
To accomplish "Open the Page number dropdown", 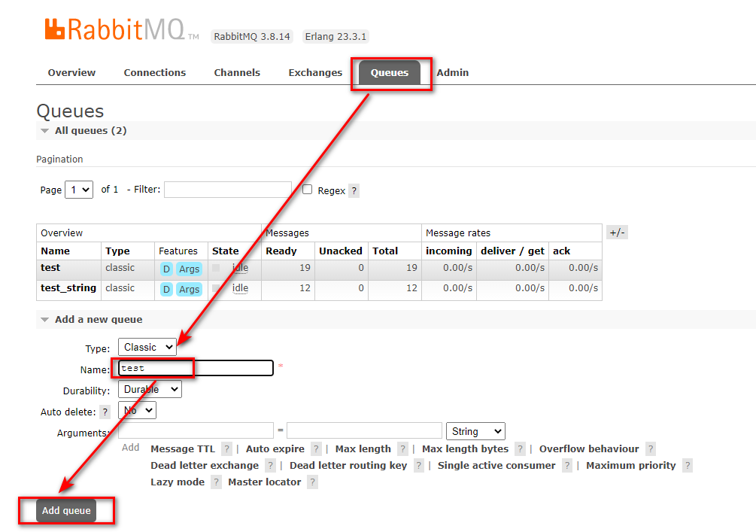I will (79, 190).
